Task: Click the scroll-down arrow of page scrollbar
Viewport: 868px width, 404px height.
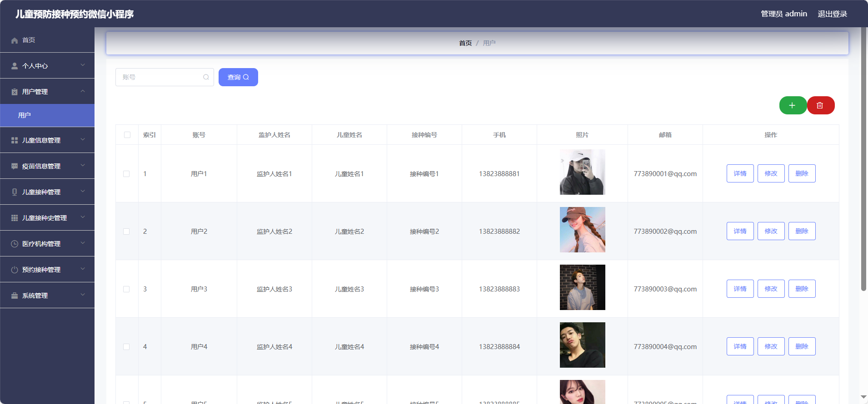Action: pos(863,397)
